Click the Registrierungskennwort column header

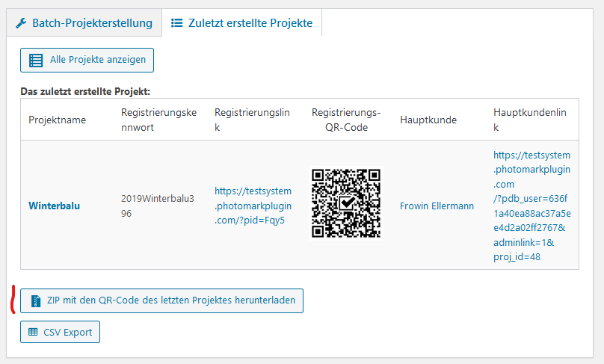point(158,120)
